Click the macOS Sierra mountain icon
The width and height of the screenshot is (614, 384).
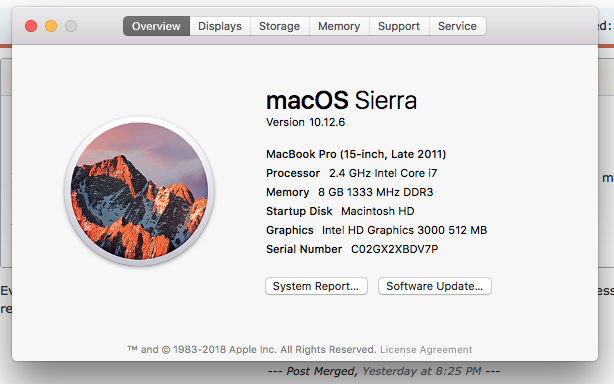point(139,191)
